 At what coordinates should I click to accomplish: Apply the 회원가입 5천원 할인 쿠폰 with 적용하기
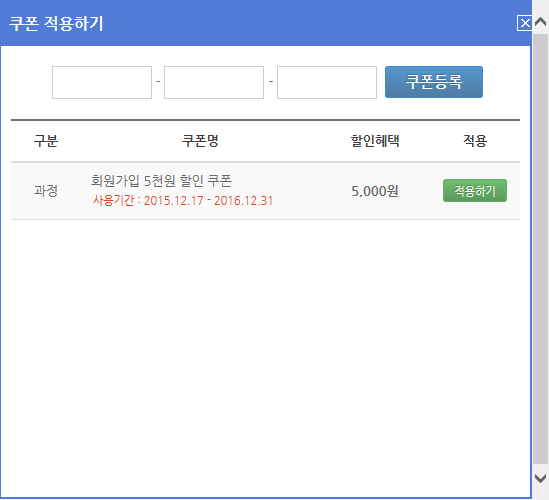point(475,190)
